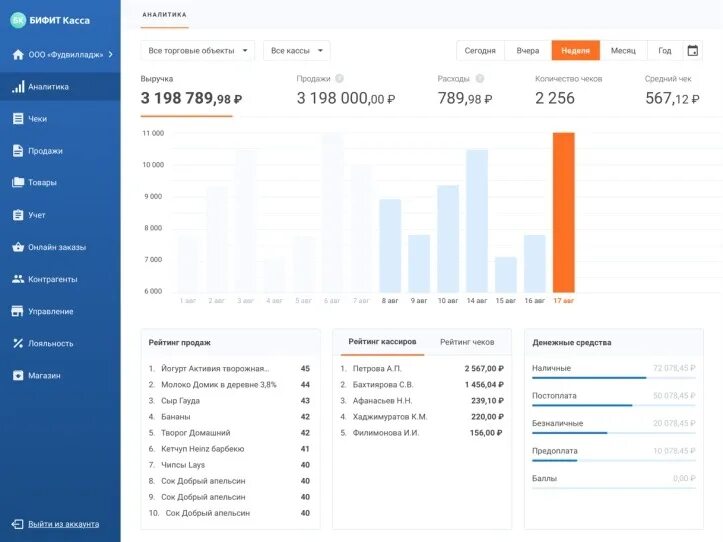Image resolution: width=723 pixels, height=542 pixels.
Task: Open Продажи in the sidebar menu
Action: point(60,151)
